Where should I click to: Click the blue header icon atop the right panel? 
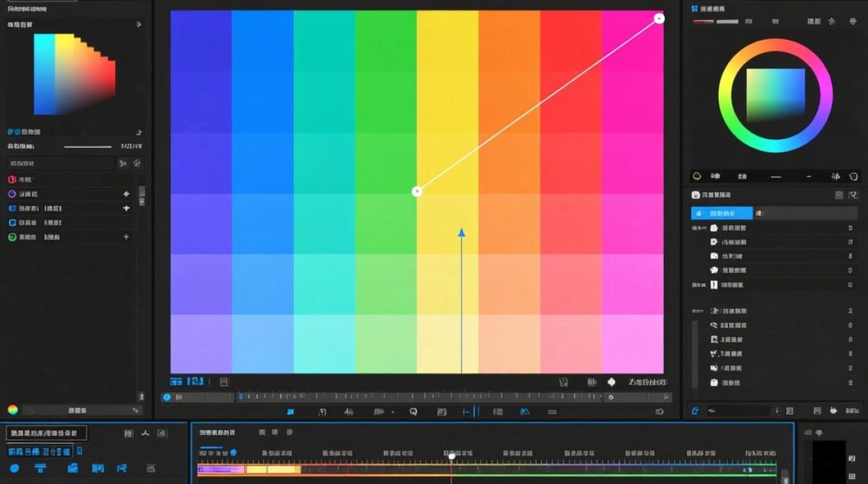(694, 8)
